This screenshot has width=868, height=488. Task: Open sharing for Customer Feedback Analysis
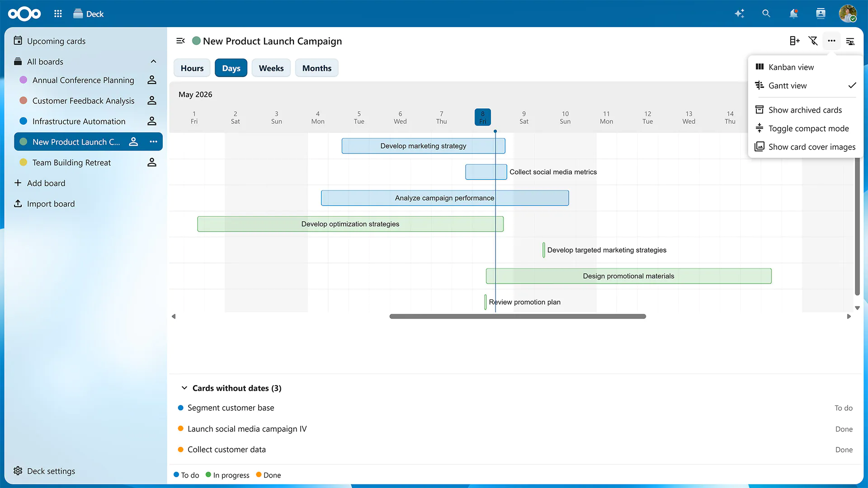point(152,101)
